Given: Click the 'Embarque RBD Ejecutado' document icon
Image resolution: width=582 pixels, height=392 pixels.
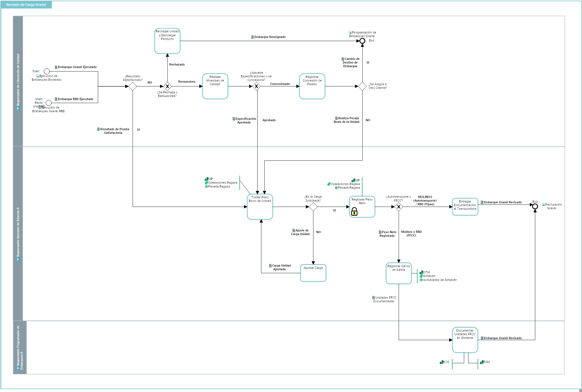Looking at the screenshot, I should point(56,99).
